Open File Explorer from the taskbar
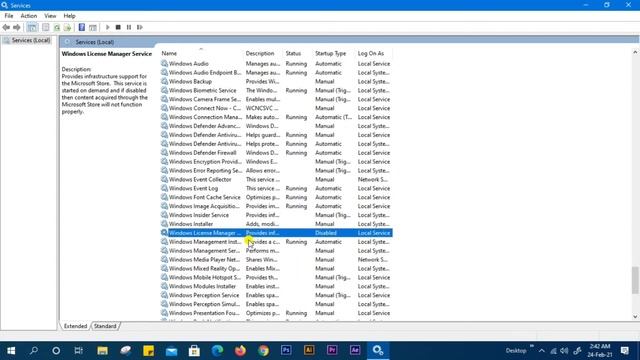 102,350
